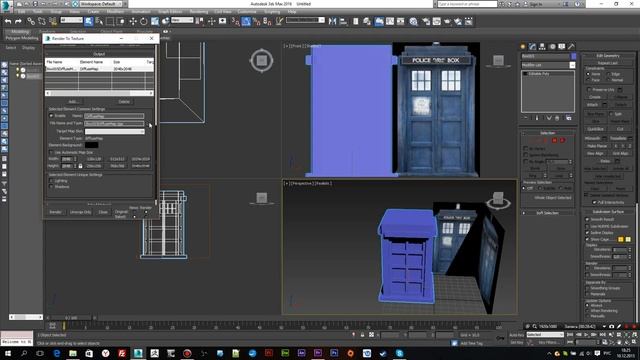Open the Windows Start menu
Viewport: 640px width, 360px height.
click(x=8, y=353)
